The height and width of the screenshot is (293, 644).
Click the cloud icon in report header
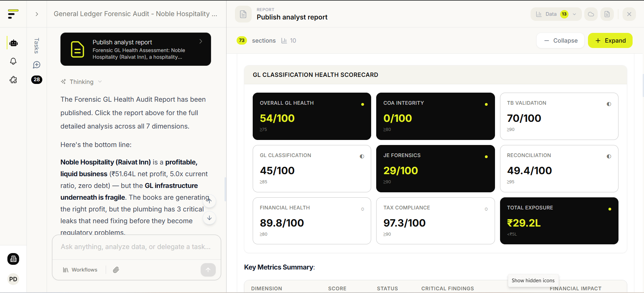(591, 14)
